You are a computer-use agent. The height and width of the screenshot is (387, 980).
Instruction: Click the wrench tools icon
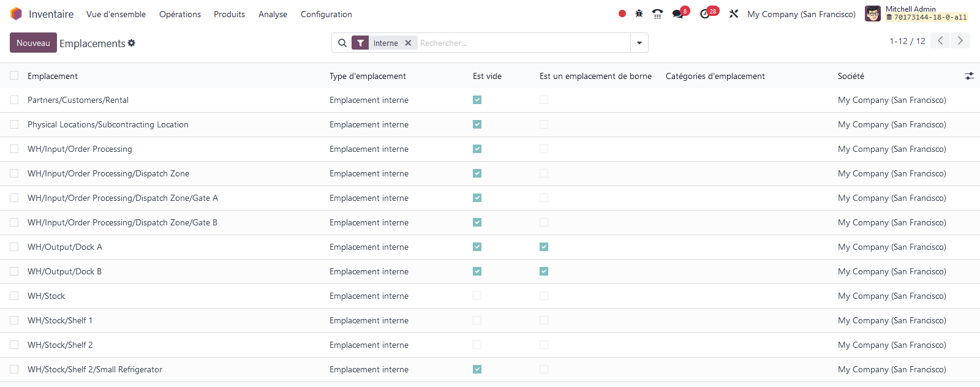pyautogui.click(x=733, y=13)
